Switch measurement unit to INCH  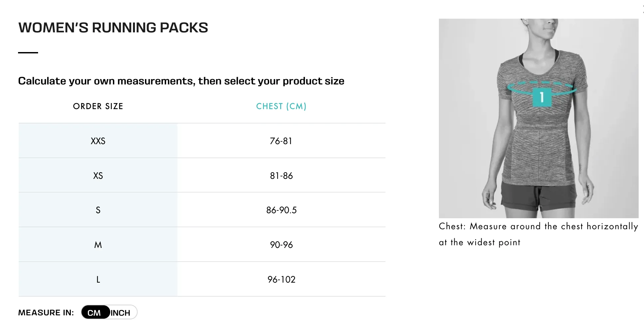point(121,313)
